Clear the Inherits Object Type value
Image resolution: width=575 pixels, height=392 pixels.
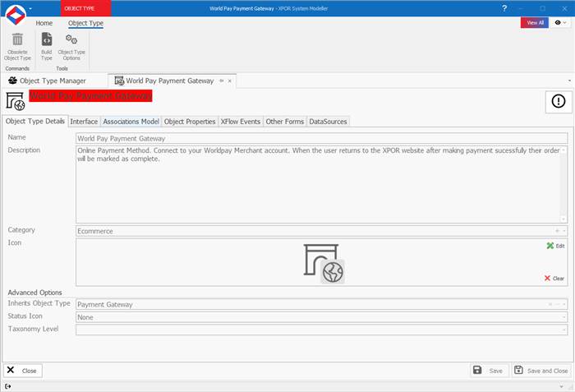pyautogui.click(x=550, y=304)
